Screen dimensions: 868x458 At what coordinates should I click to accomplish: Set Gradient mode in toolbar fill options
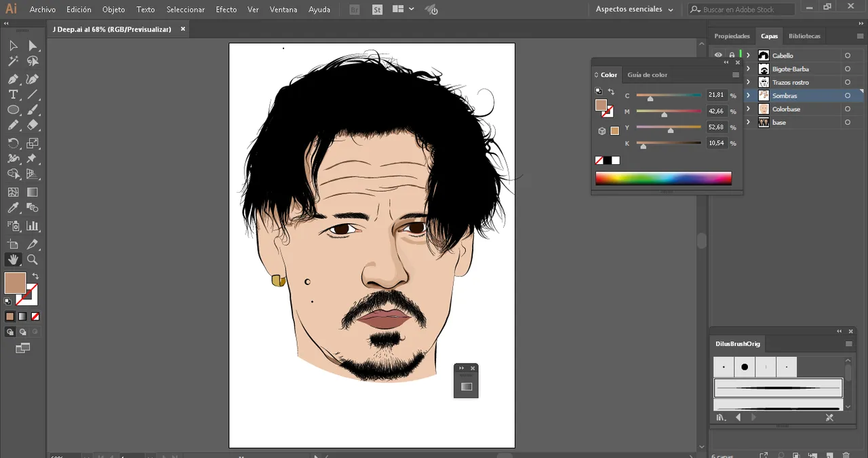pos(22,316)
